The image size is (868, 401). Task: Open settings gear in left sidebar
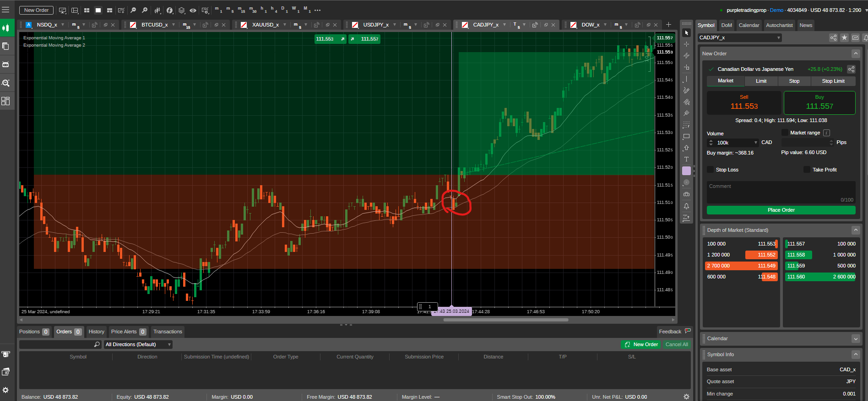(5, 390)
